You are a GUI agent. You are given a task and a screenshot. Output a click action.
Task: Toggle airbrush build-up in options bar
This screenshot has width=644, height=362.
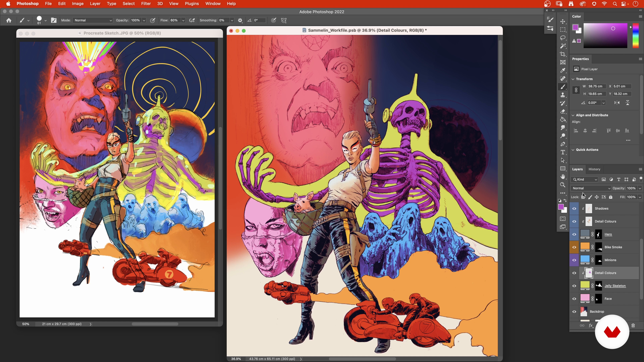(192, 20)
